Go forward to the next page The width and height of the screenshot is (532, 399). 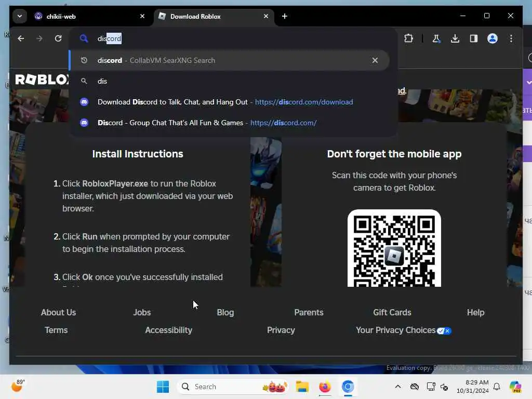(x=39, y=38)
